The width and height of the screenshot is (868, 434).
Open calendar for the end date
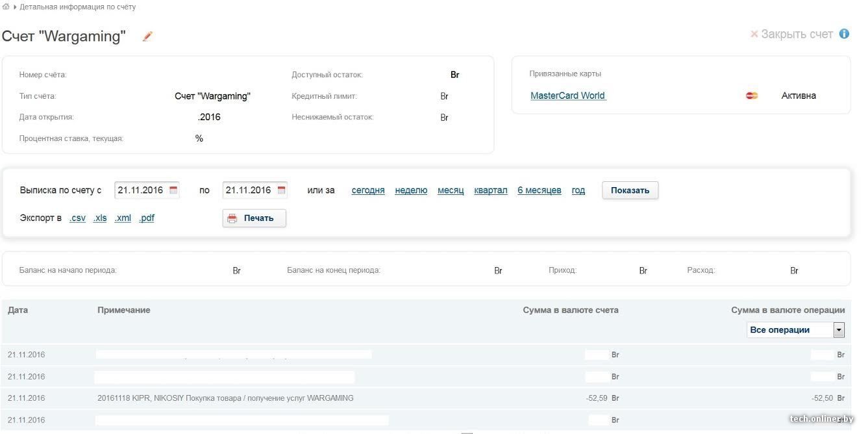pos(281,190)
